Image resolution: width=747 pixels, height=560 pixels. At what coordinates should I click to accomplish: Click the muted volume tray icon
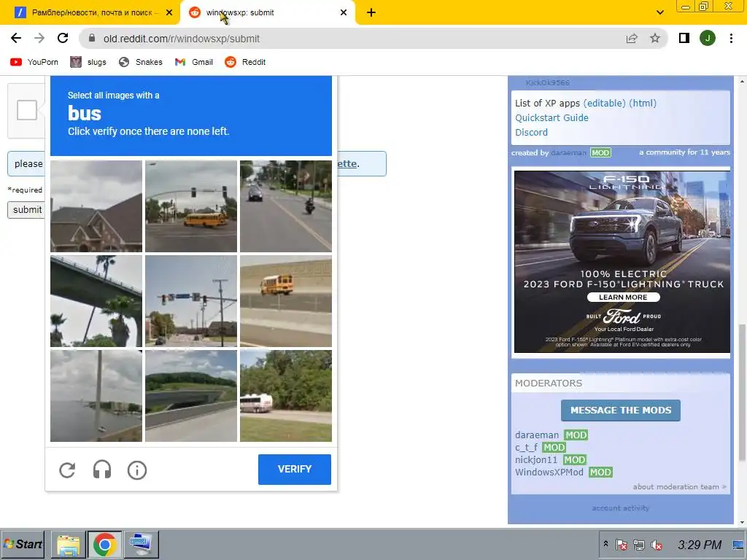657,545
